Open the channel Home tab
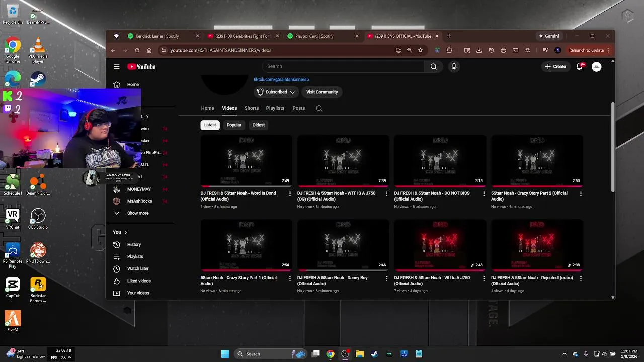The image size is (644, 362). pos(207,108)
